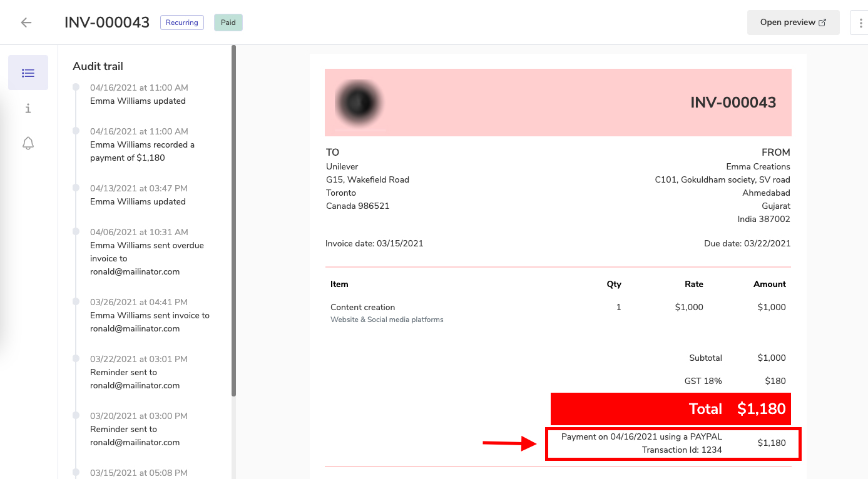Open the bell reminders icon
The image size is (868, 479).
click(x=28, y=144)
